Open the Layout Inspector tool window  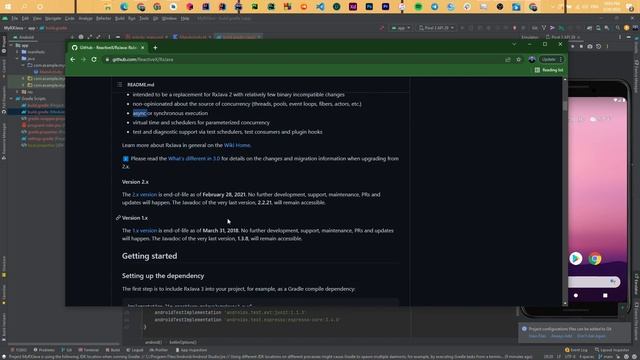pyautogui.click(x=612, y=350)
